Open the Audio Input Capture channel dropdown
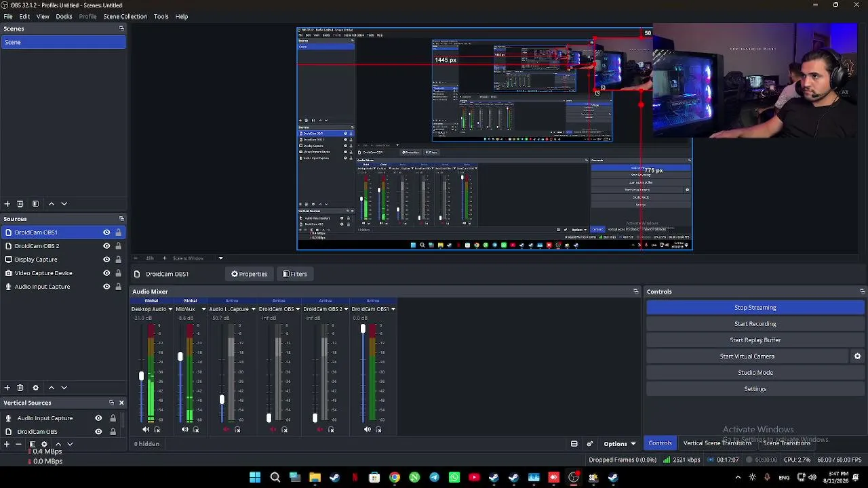Image resolution: width=868 pixels, height=488 pixels. coord(253,309)
